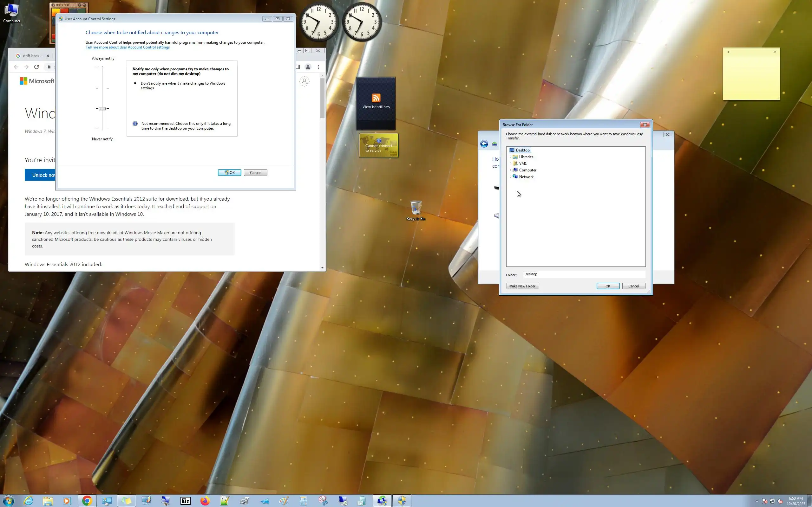Expand the Network tree node
This screenshot has height=507, width=812.
[x=510, y=177]
